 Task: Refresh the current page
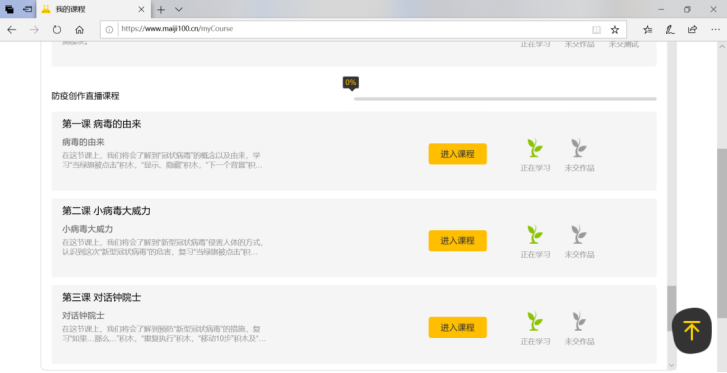(x=57, y=30)
